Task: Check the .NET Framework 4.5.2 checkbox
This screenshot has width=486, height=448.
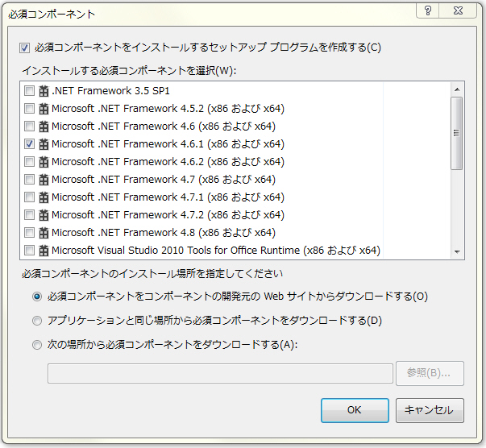Action: (30, 109)
